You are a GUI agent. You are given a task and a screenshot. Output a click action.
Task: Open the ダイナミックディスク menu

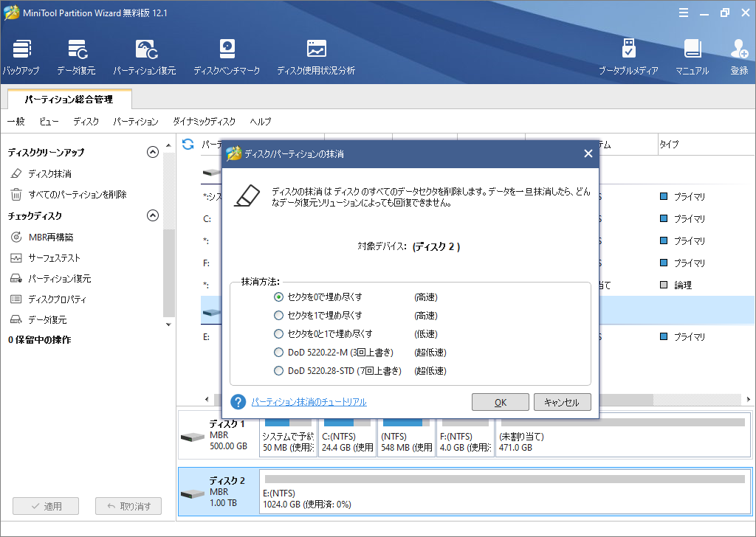pos(204,122)
